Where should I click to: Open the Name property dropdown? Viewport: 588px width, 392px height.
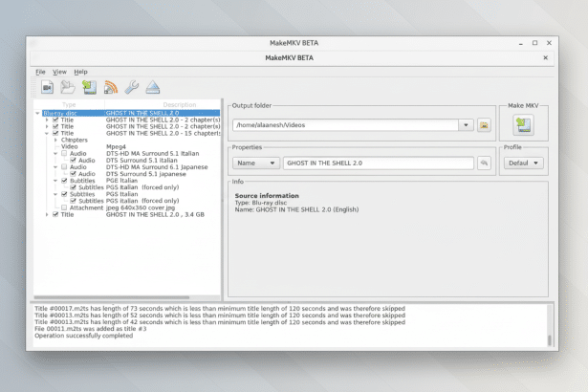[256, 163]
